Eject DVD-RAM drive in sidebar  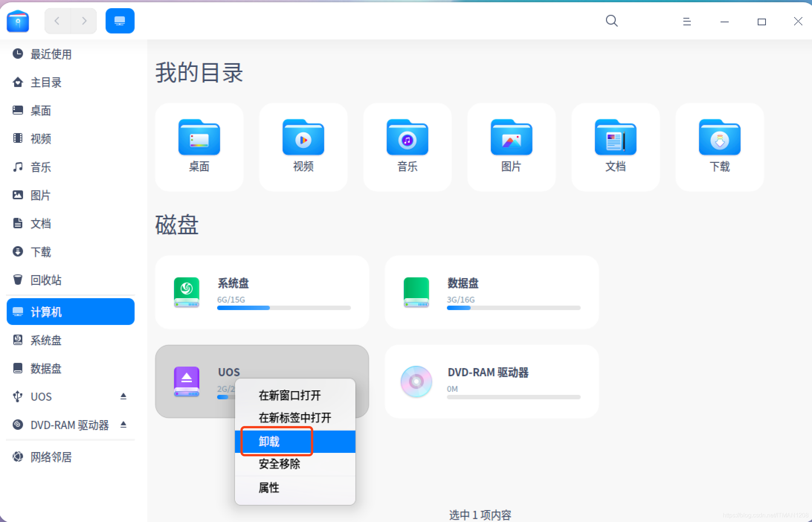pos(123,424)
